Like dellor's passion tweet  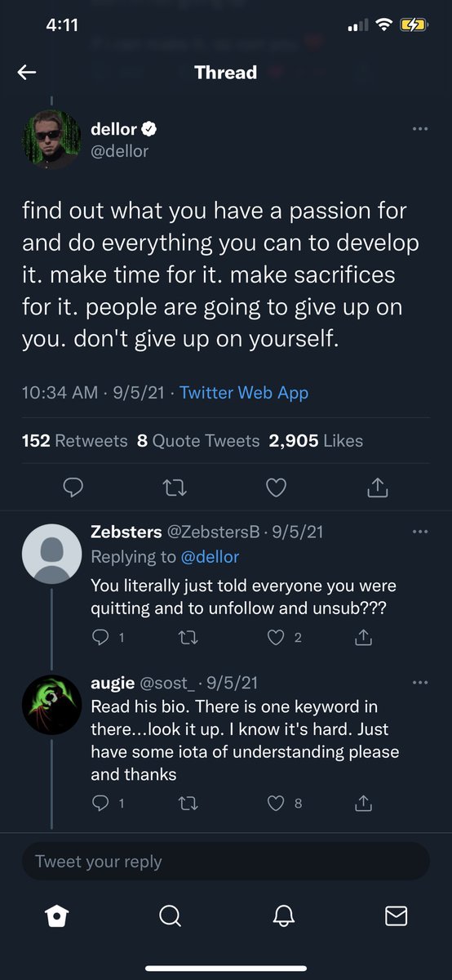277,488
